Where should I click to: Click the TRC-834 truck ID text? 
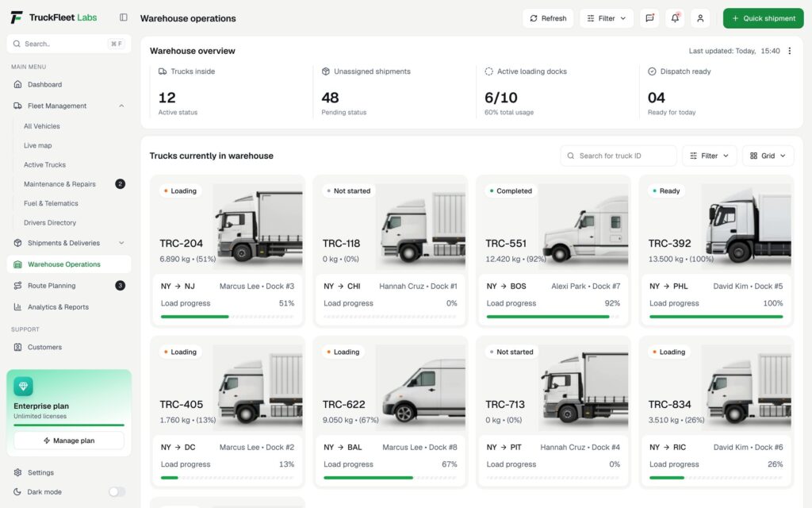pos(669,404)
